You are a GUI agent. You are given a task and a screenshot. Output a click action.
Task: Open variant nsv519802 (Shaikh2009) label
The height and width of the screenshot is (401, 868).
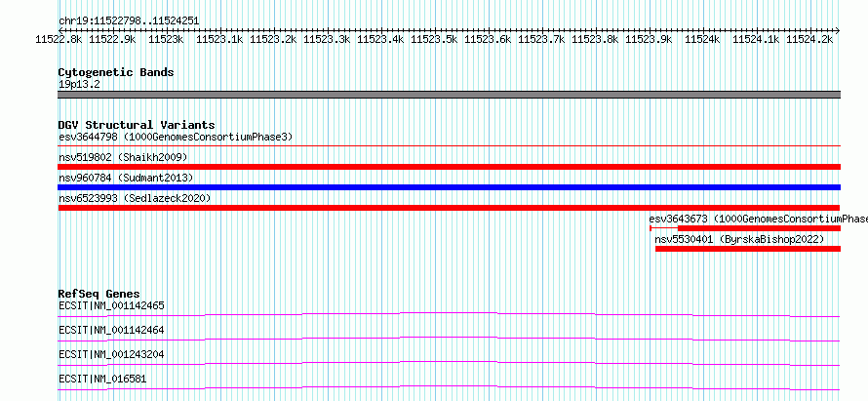click(123, 157)
